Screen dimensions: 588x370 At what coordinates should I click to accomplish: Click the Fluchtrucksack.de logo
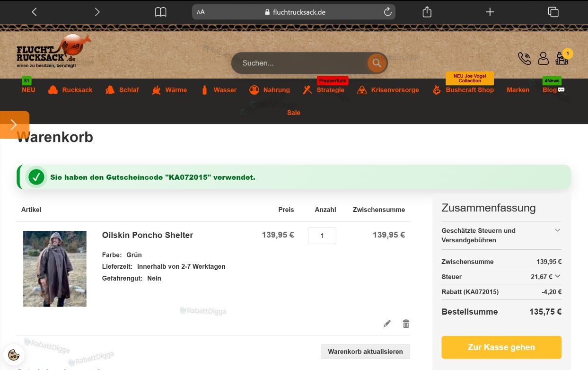[x=53, y=51]
